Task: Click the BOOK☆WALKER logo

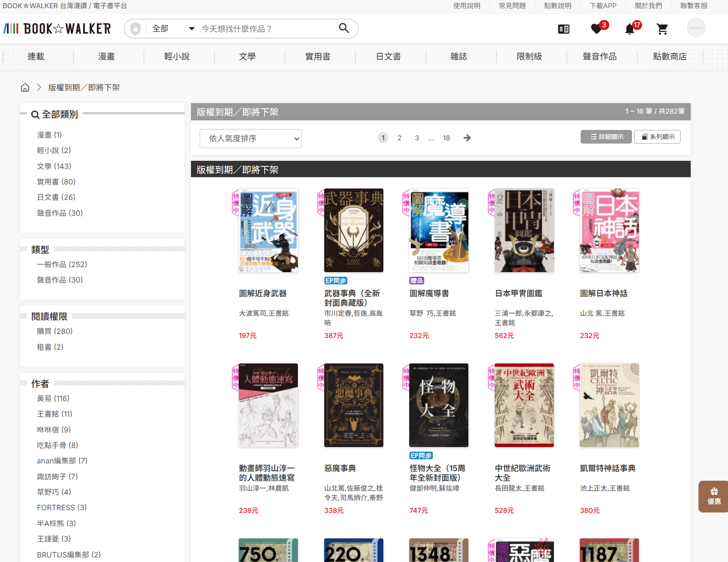Action: (x=57, y=29)
